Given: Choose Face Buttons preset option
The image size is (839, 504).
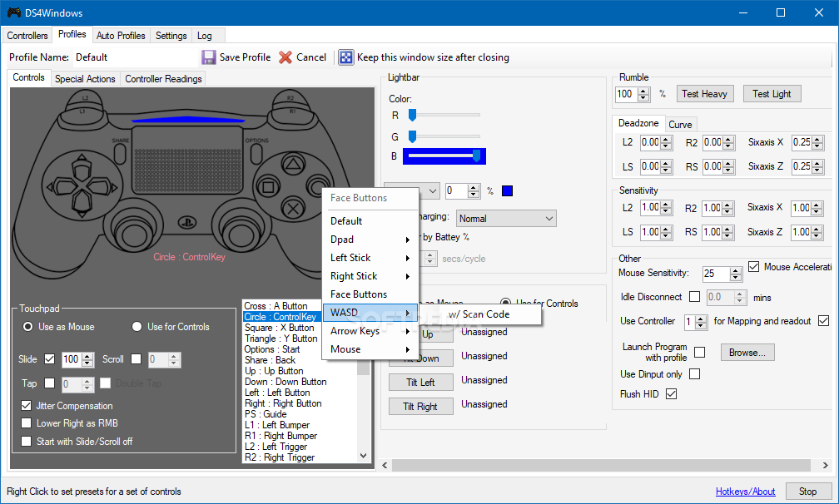Looking at the screenshot, I should coord(370,294).
